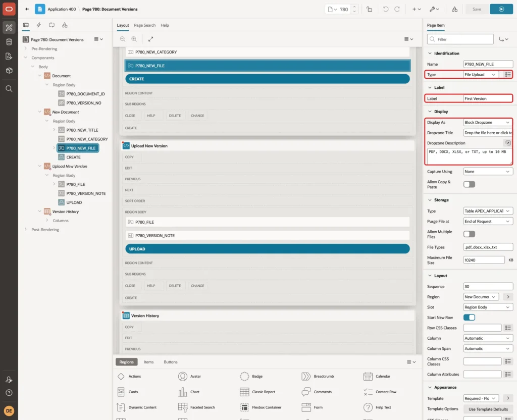Image resolution: width=517 pixels, height=420 pixels.
Task: Open the Type quick pick list icon
Action: coord(508,75)
